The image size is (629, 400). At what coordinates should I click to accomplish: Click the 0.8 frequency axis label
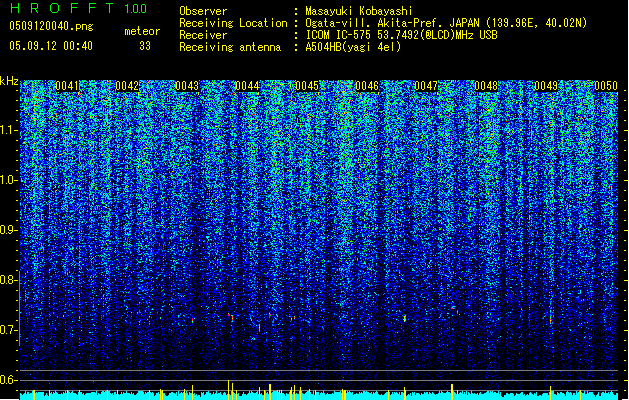9,280
